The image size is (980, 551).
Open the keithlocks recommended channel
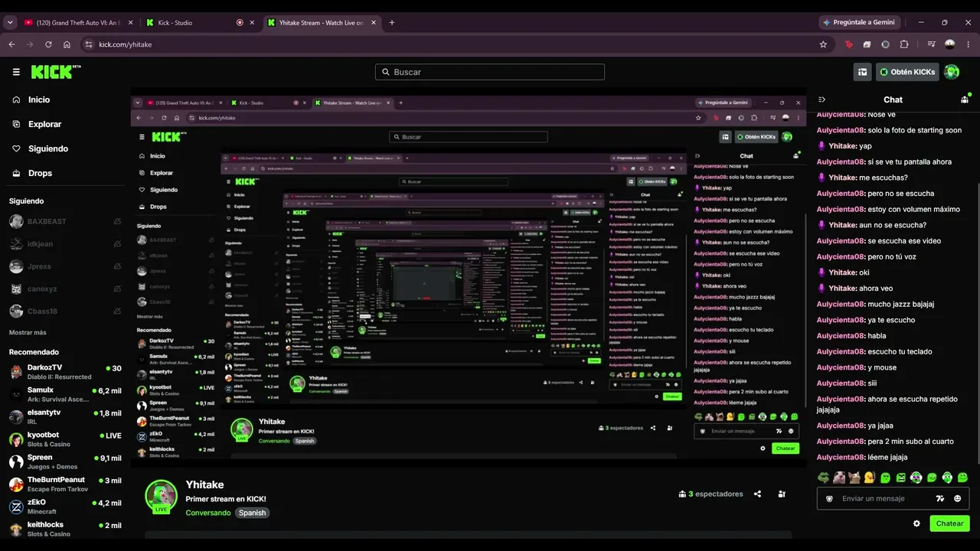pyautogui.click(x=65, y=529)
